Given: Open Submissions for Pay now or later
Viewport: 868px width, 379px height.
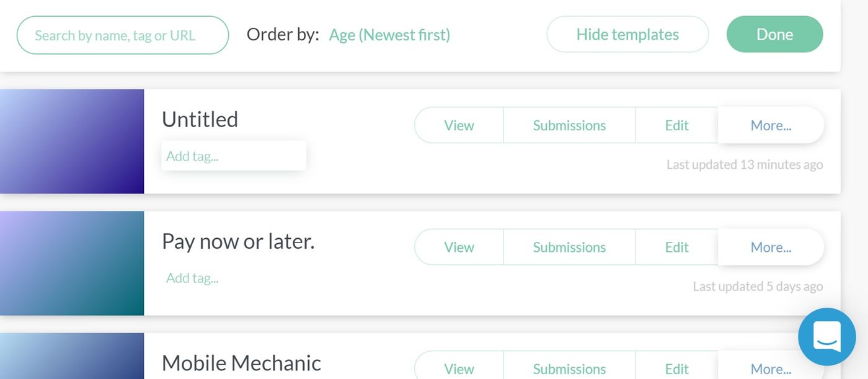Looking at the screenshot, I should point(569,246).
